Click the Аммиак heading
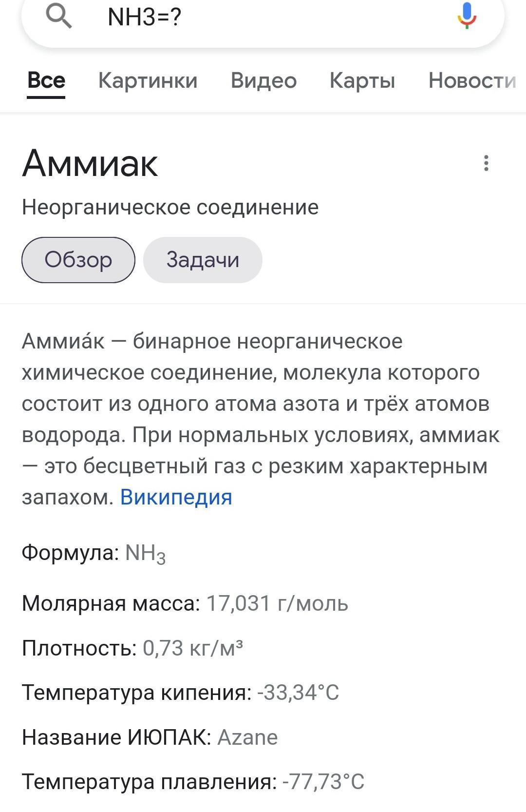The image size is (526, 812). [90, 163]
